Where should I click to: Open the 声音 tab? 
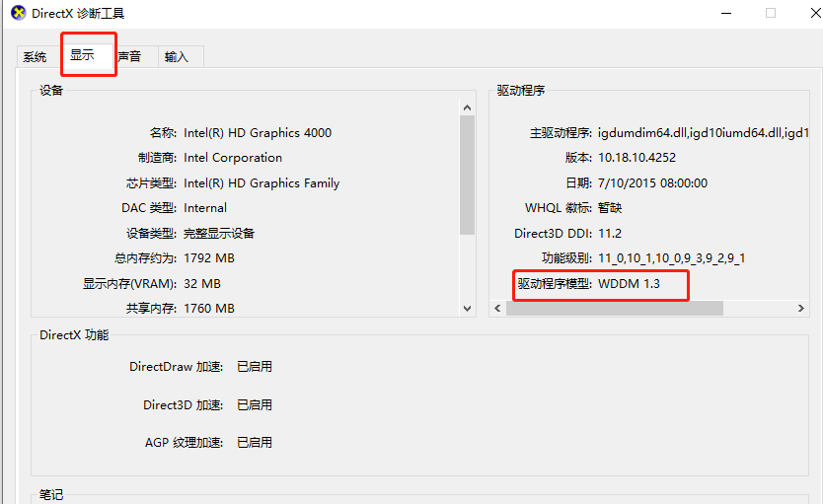coord(129,57)
